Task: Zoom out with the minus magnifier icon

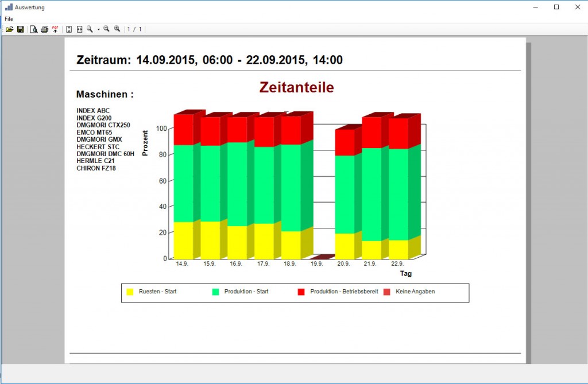Action: point(106,29)
